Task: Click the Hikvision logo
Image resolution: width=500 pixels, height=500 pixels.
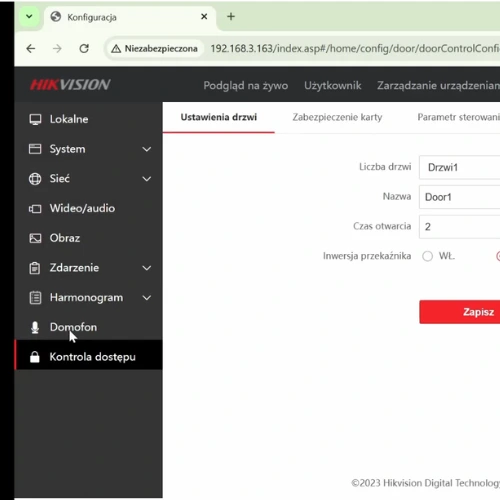Action: 70,85
